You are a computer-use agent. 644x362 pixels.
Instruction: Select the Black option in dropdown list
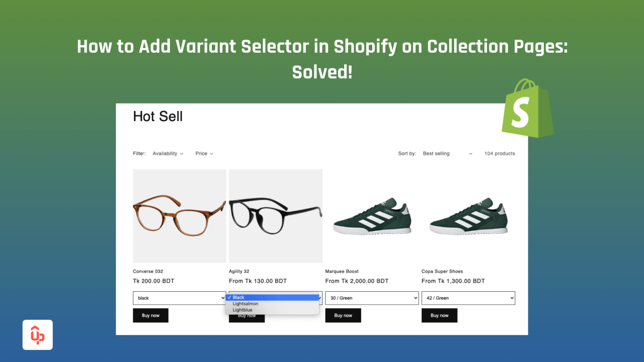coord(272,297)
